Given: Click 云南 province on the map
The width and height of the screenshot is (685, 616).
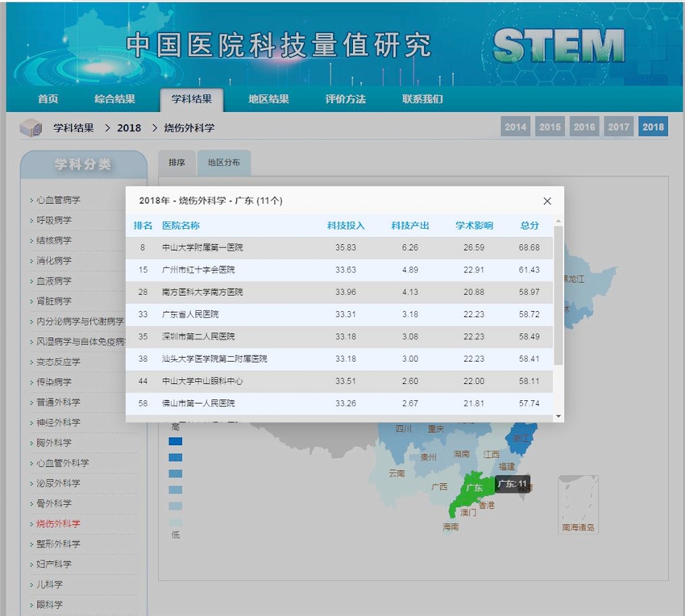Looking at the screenshot, I should 396,474.
